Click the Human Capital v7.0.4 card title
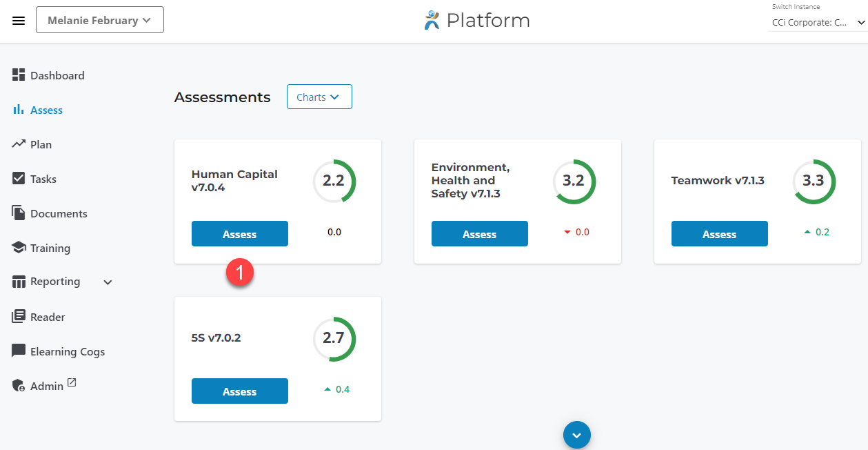 tap(234, 181)
